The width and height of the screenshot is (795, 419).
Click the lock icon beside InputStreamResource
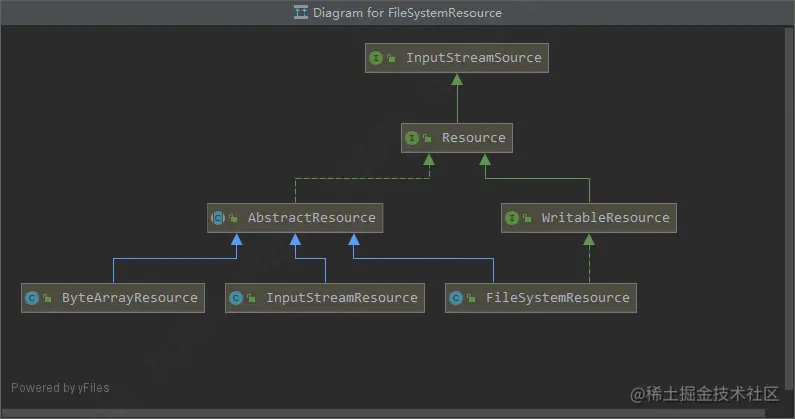click(x=251, y=298)
